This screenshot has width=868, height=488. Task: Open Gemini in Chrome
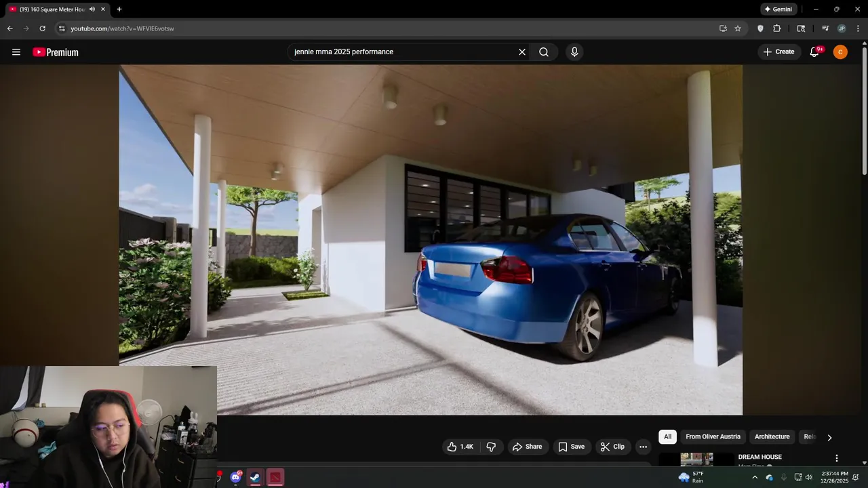[x=778, y=9]
